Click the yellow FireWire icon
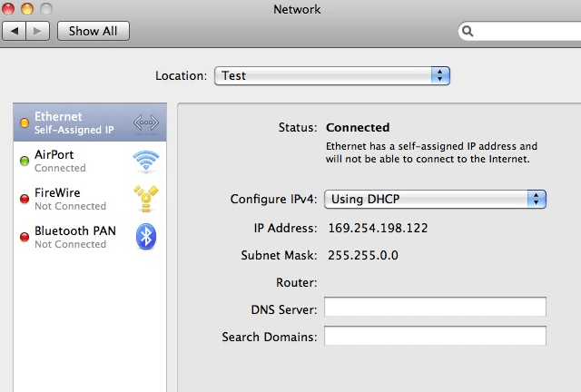The image size is (581, 392). [145, 199]
